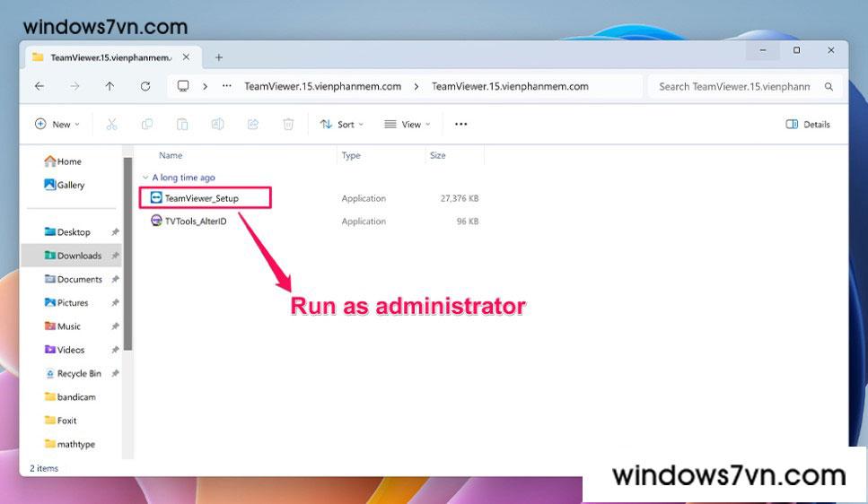Open the View layout dropdown
868x504 pixels.
(x=407, y=125)
